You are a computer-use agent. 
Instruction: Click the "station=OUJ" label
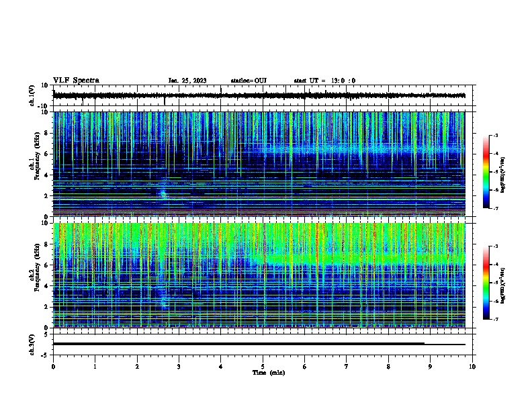pyautogui.click(x=249, y=81)
